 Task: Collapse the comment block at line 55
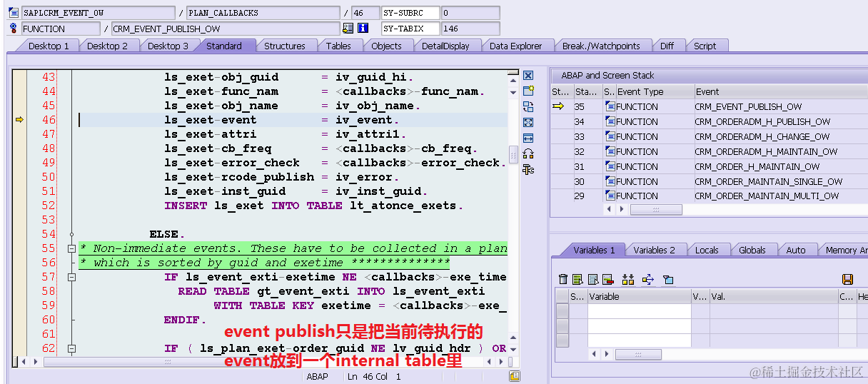coord(71,248)
